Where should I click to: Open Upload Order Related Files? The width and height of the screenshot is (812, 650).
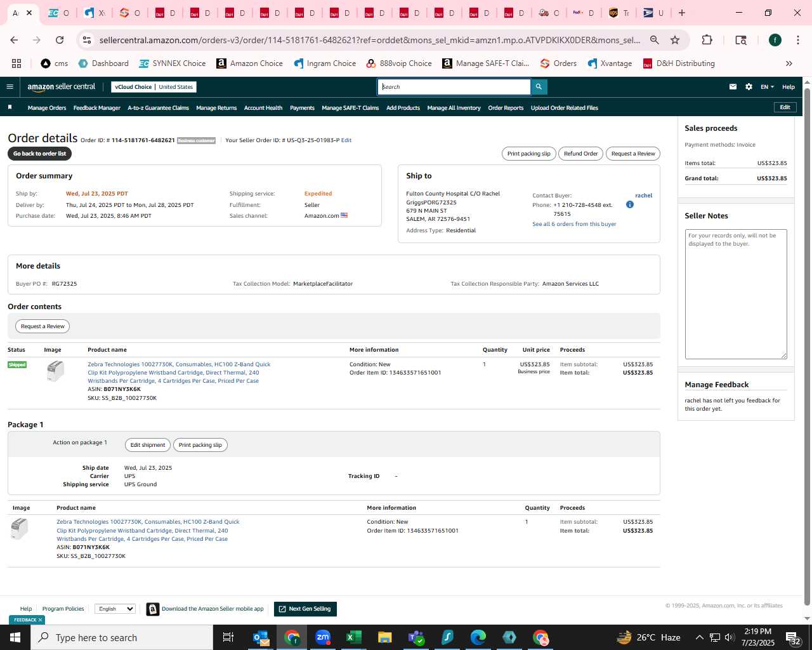(565, 108)
